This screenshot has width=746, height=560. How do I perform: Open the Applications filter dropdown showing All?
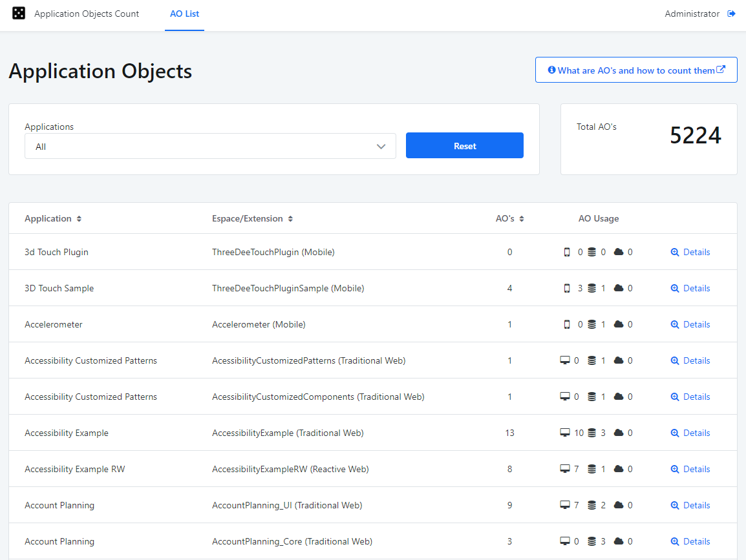(210, 146)
